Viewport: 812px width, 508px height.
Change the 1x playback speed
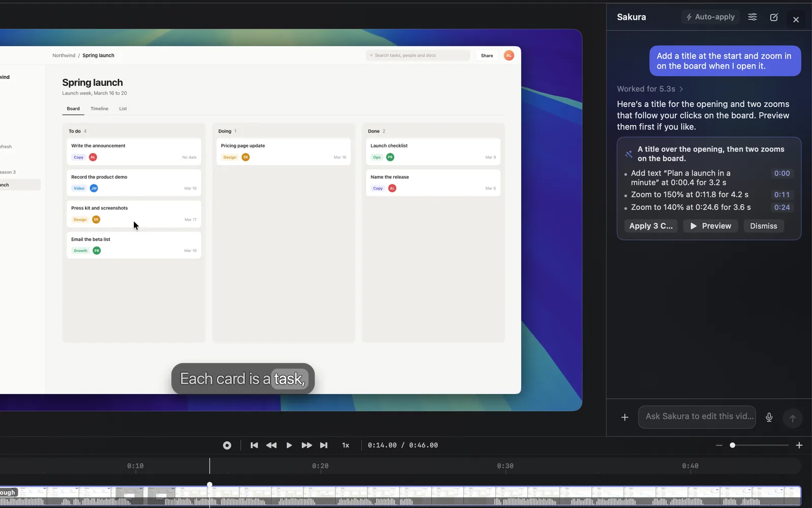(346, 446)
